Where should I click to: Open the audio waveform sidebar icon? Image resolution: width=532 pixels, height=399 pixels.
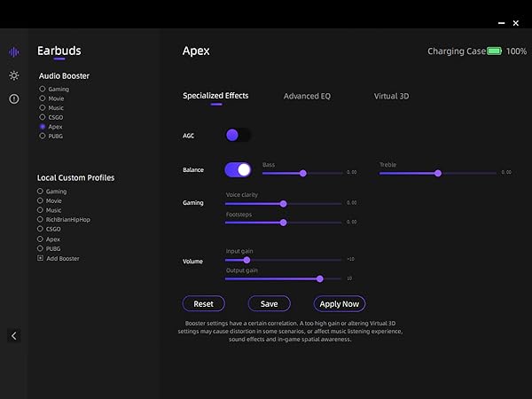click(x=13, y=52)
